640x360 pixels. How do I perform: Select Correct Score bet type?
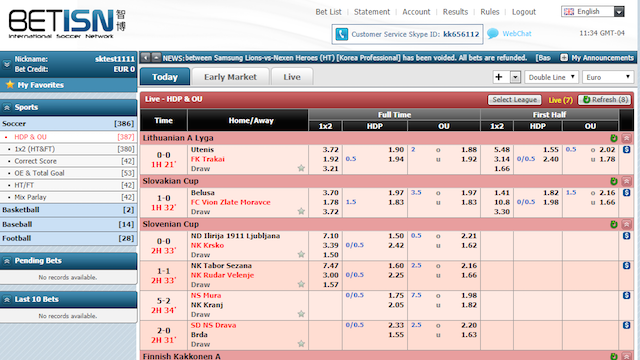pyautogui.click(x=68, y=161)
